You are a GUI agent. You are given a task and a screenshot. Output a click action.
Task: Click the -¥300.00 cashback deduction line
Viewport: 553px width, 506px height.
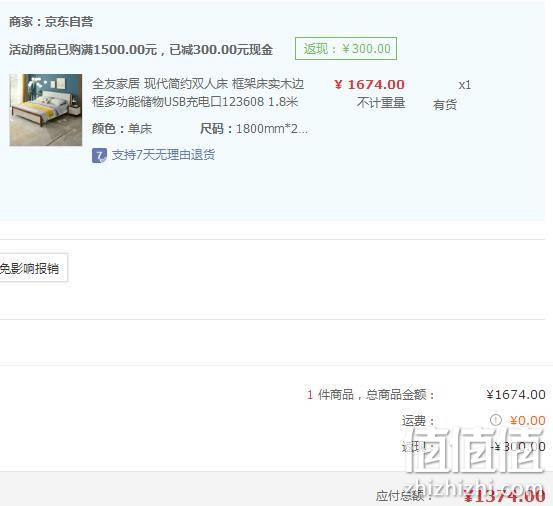click(x=518, y=447)
